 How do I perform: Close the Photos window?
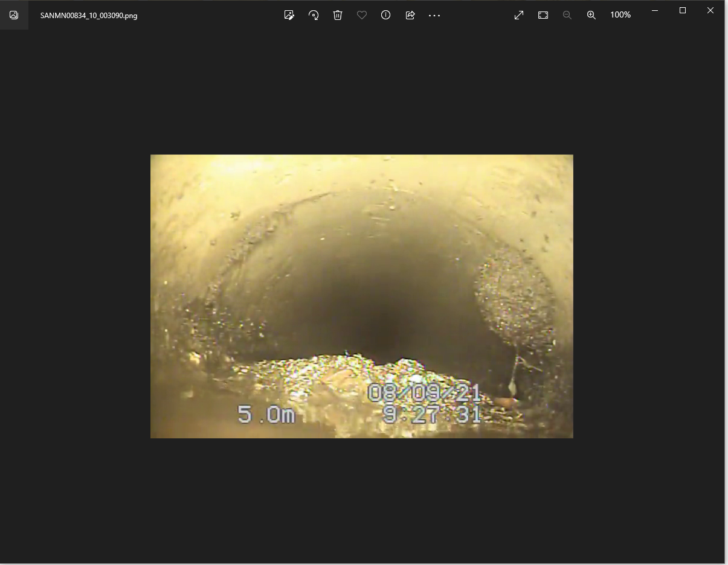pyautogui.click(x=710, y=10)
